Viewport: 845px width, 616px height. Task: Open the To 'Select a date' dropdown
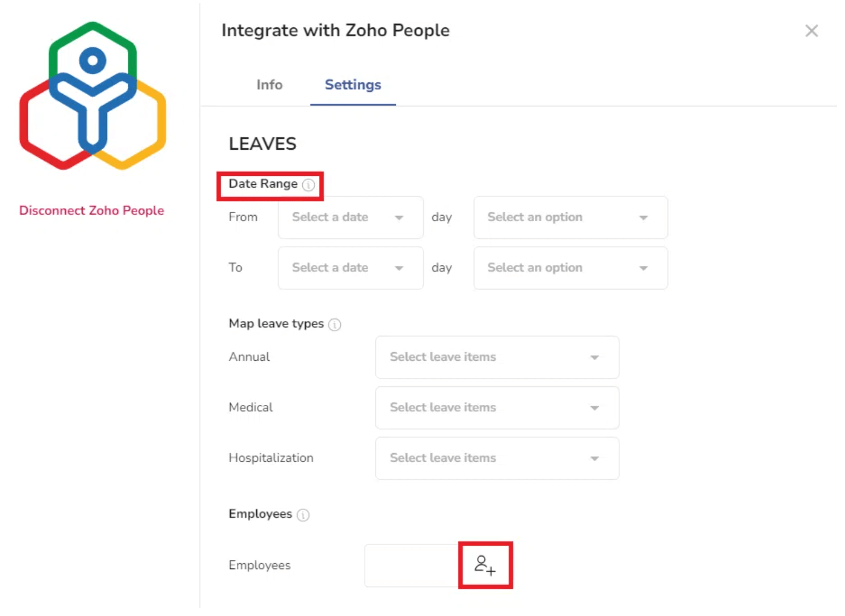[350, 268]
